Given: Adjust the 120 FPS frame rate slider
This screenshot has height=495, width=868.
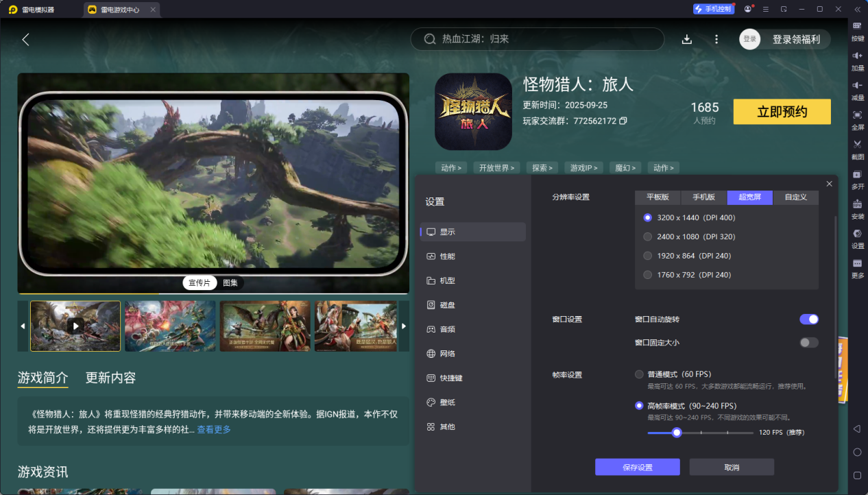Looking at the screenshot, I should coord(677,433).
